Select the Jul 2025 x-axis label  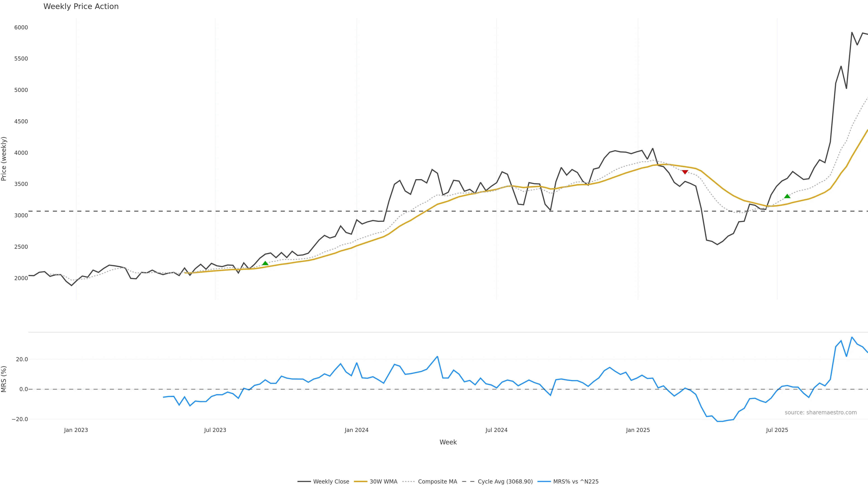[777, 430]
